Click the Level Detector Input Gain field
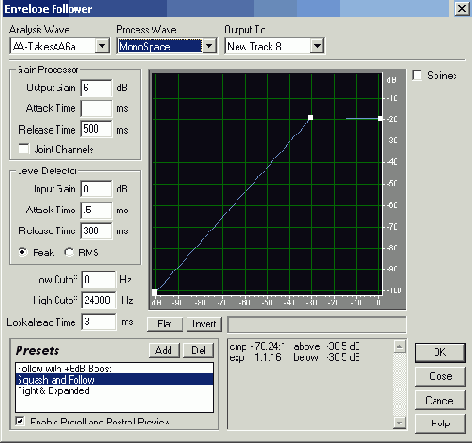 click(x=96, y=189)
